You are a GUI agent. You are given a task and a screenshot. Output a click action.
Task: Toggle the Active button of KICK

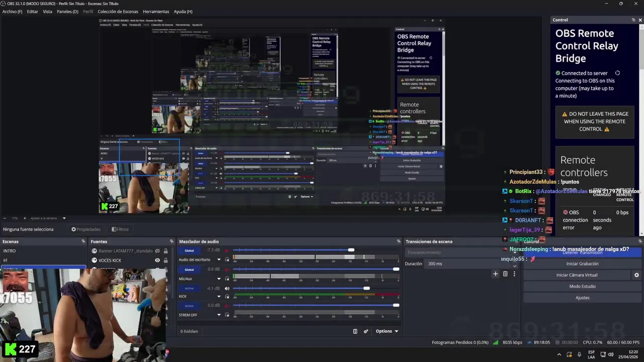189,289
